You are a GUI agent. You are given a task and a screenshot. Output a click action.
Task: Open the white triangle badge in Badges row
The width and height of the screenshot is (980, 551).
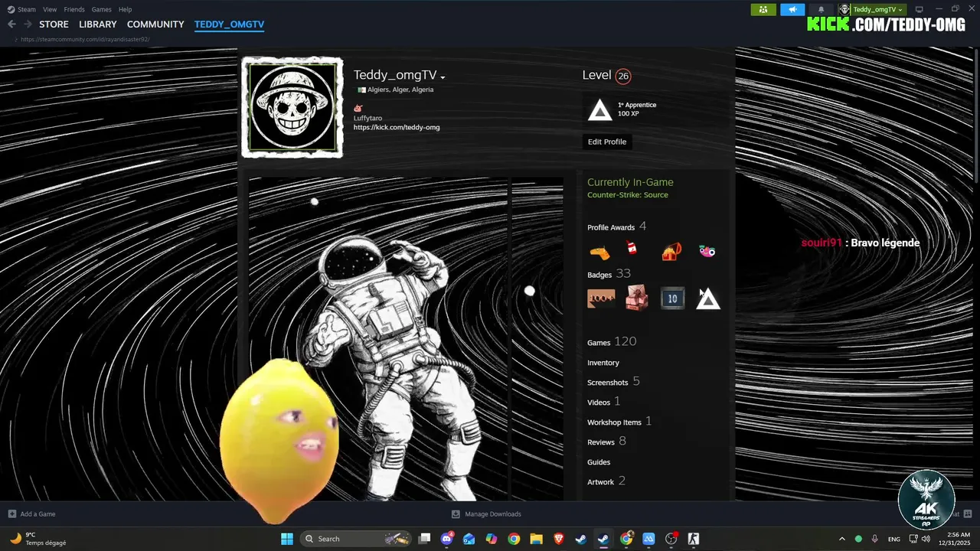(708, 299)
